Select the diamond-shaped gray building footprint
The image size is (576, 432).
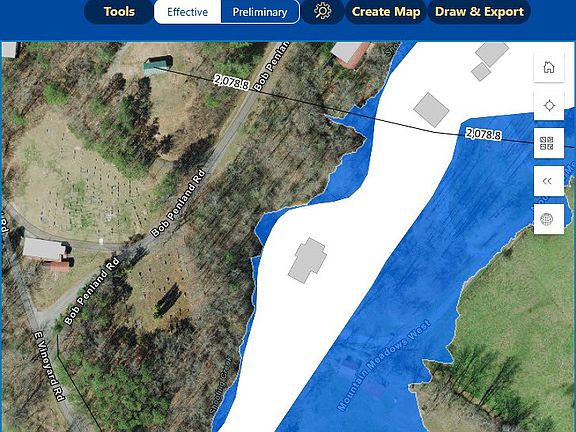(431, 110)
